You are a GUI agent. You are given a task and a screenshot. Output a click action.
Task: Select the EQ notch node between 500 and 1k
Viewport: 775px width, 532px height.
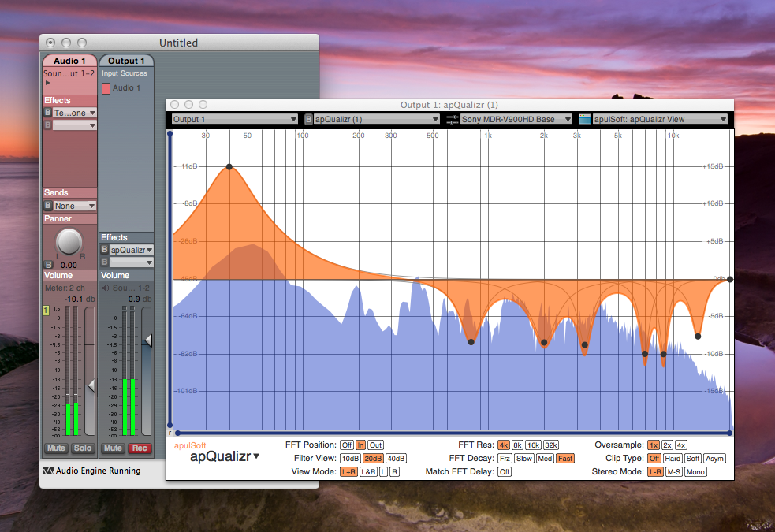[471, 342]
